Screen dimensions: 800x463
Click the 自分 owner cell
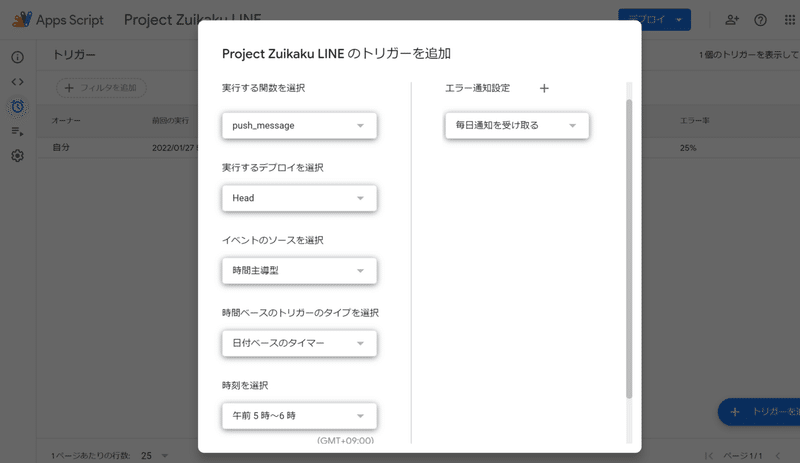click(61, 148)
